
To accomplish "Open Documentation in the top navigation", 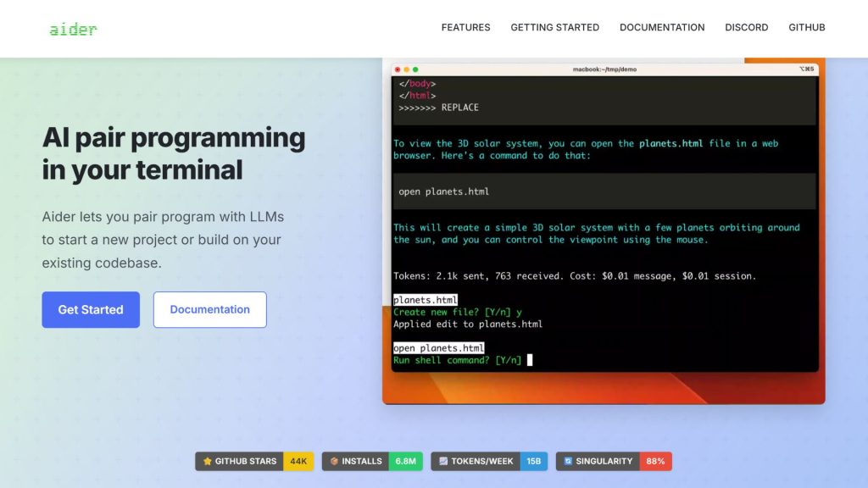I will click(662, 27).
